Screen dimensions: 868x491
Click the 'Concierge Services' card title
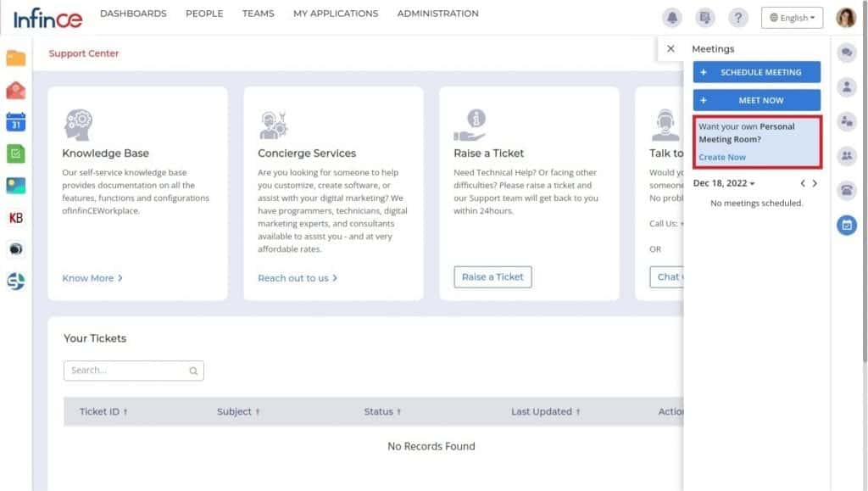[307, 153]
